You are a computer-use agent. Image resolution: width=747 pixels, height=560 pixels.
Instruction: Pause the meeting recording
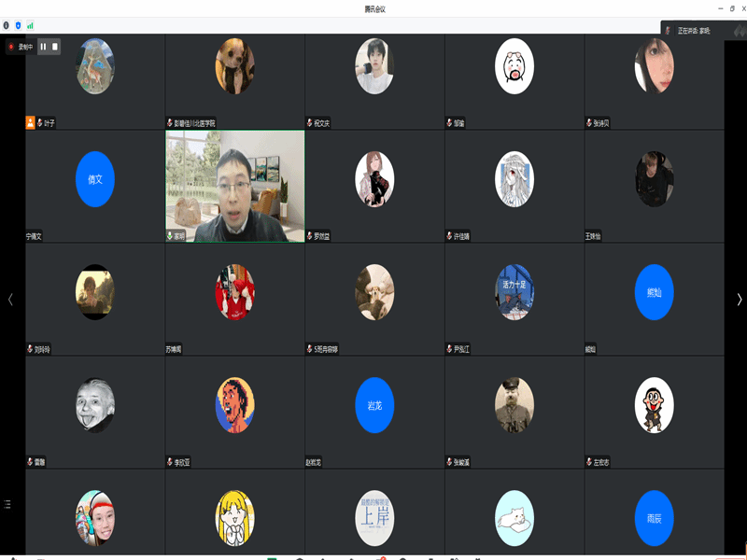[x=43, y=46]
